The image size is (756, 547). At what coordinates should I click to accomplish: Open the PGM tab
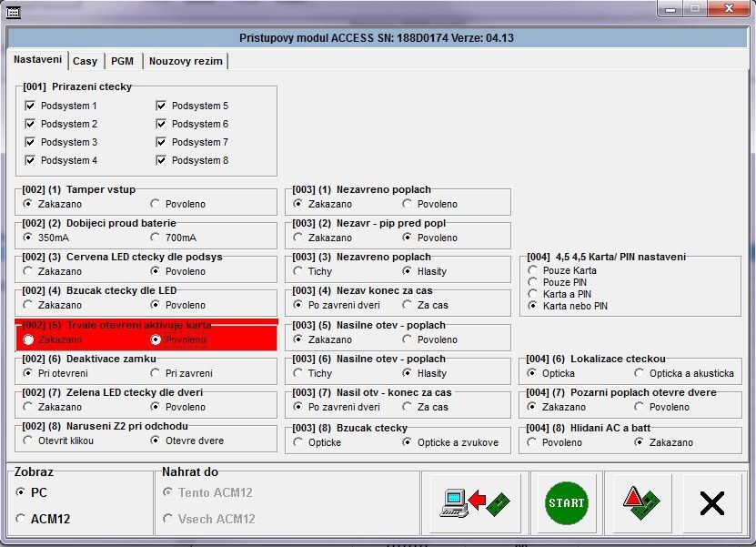coord(122,61)
